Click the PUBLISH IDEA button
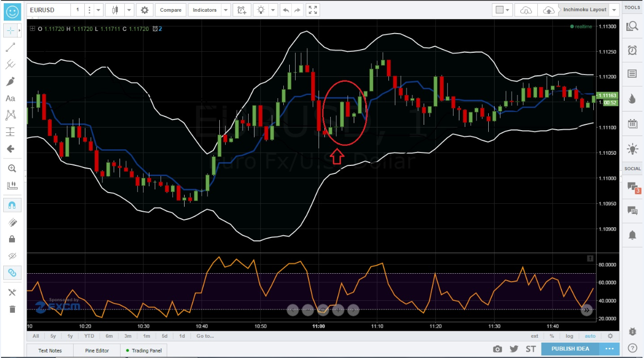This screenshot has height=358, width=644. 570,349
